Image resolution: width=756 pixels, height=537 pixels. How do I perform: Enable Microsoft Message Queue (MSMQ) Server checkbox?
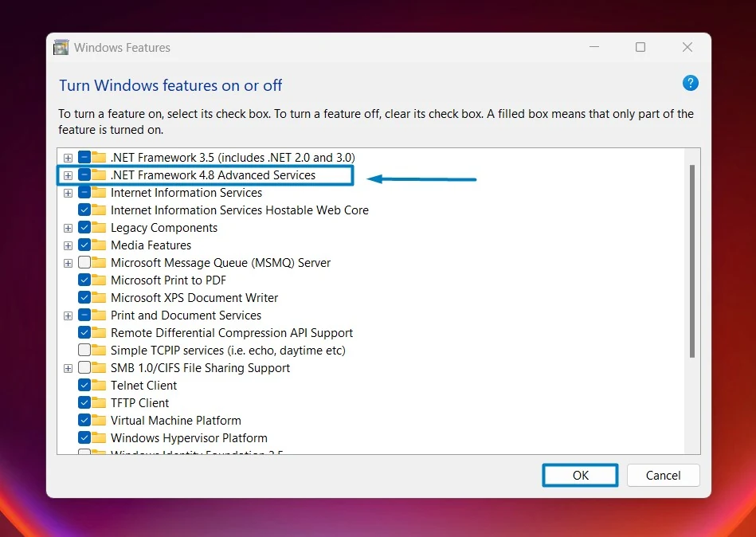point(84,262)
